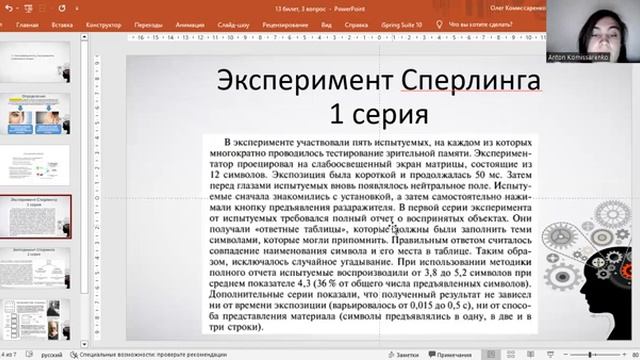Image resolution: width=640 pixels, height=360 pixels.
Task: Click the account name in the title bar
Action: pyautogui.click(x=518, y=8)
